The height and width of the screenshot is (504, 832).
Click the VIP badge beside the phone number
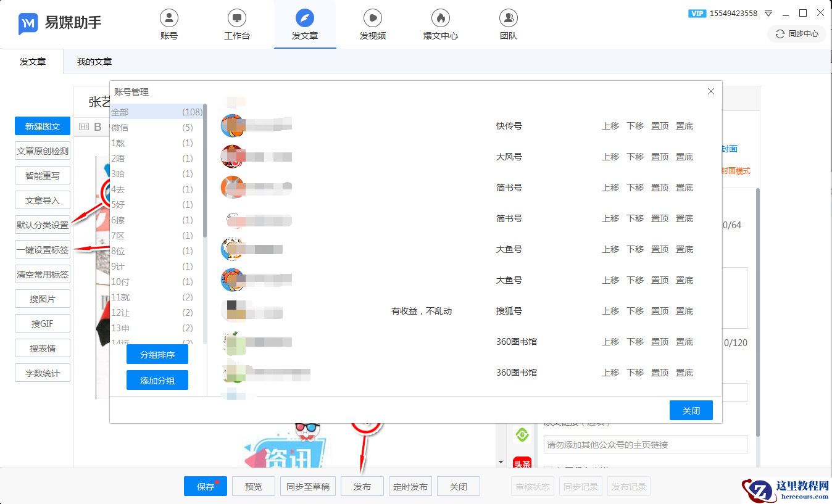[x=697, y=13]
